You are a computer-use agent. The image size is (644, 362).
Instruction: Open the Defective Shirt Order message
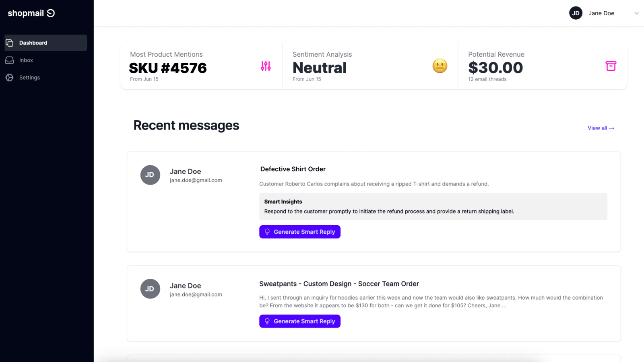[293, 169]
